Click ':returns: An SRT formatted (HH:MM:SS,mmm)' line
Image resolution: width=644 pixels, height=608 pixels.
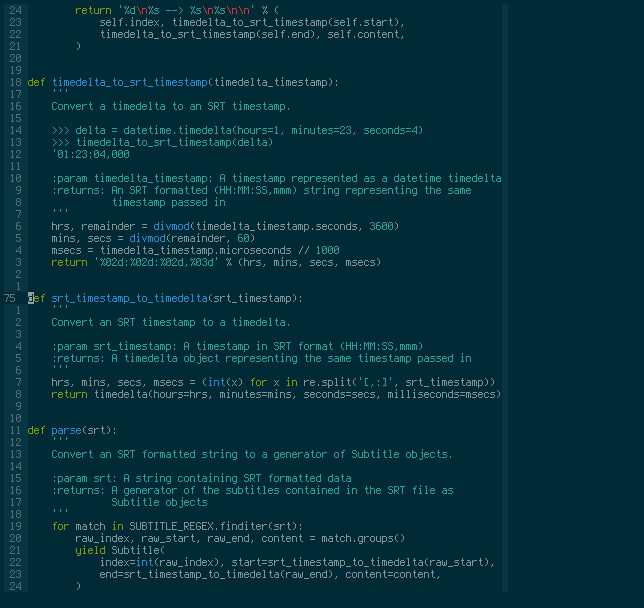pos(261,190)
